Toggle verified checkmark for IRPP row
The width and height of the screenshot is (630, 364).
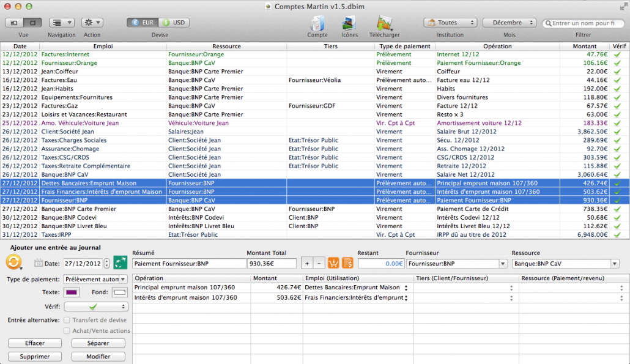coord(618,235)
